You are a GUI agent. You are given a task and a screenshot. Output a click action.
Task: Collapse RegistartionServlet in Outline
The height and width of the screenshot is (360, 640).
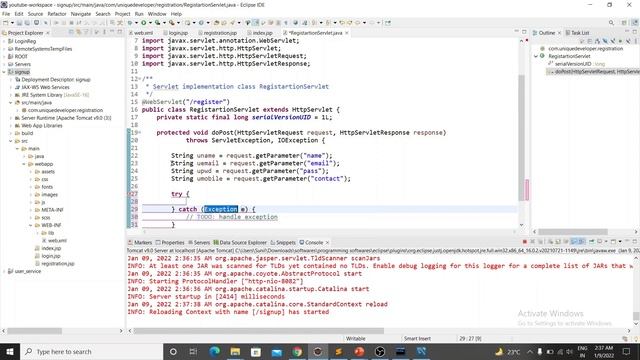click(536, 56)
